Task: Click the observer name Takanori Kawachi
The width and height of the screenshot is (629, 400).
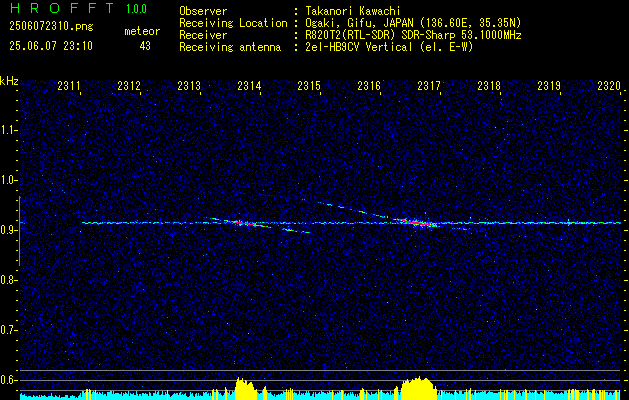Action: 352,11
